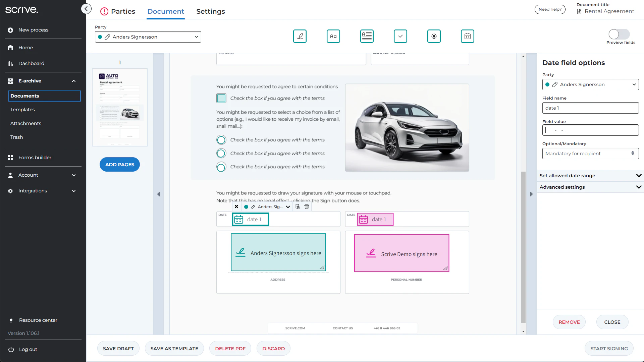Select the text block field tool
The width and height of the screenshot is (644, 362).
367,36
